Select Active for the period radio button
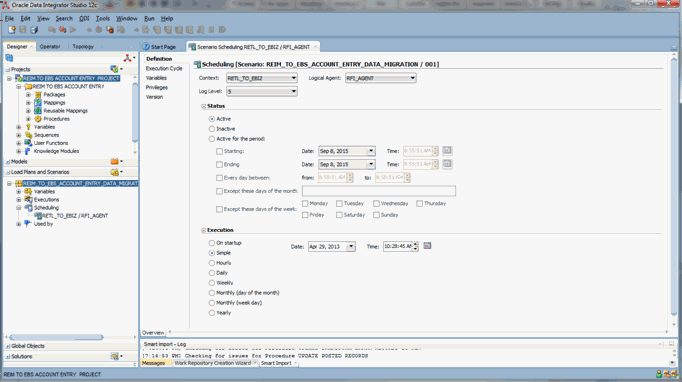 pos(212,139)
